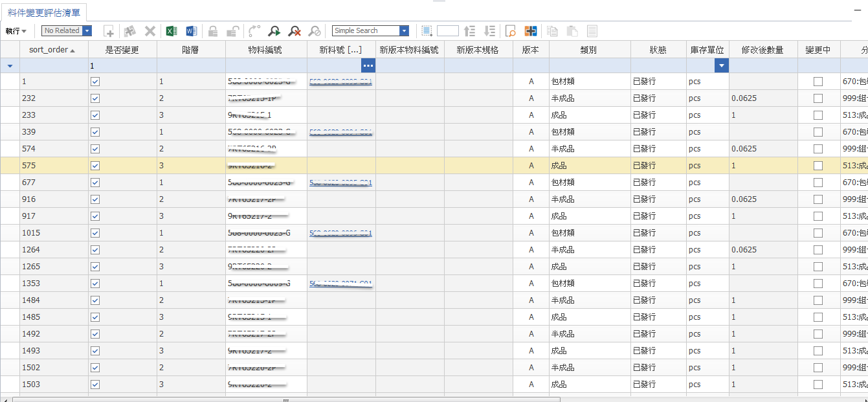This screenshot has height=402, width=868.
Task: Open 庫存單位 filter dropdown arrow
Action: [722, 65]
